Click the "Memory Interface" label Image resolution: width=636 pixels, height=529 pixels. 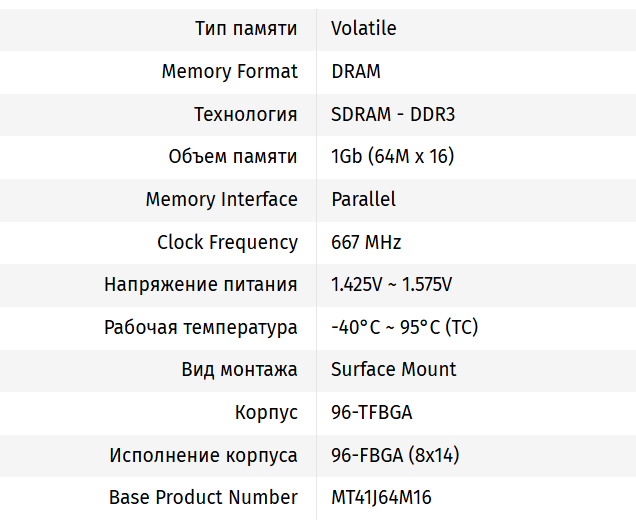(221, 199)
